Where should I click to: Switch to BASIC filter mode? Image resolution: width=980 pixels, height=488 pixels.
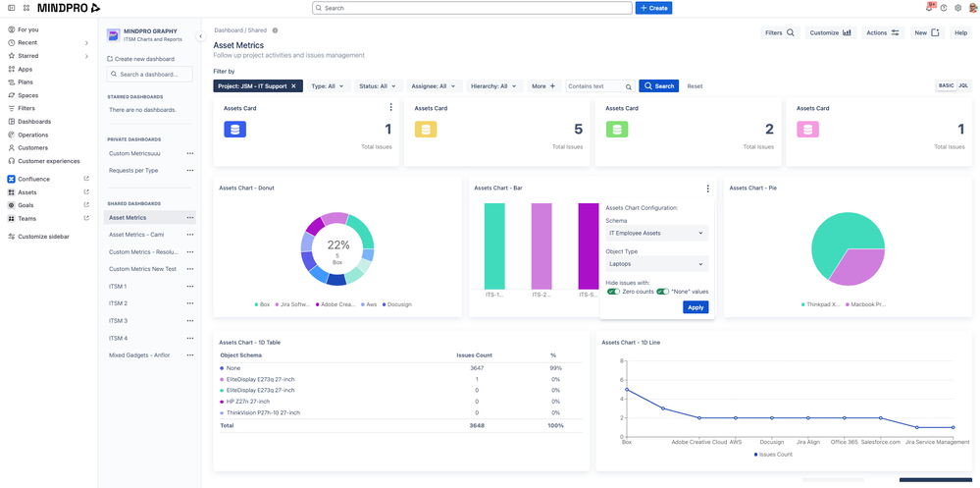(x=947, y=85)
